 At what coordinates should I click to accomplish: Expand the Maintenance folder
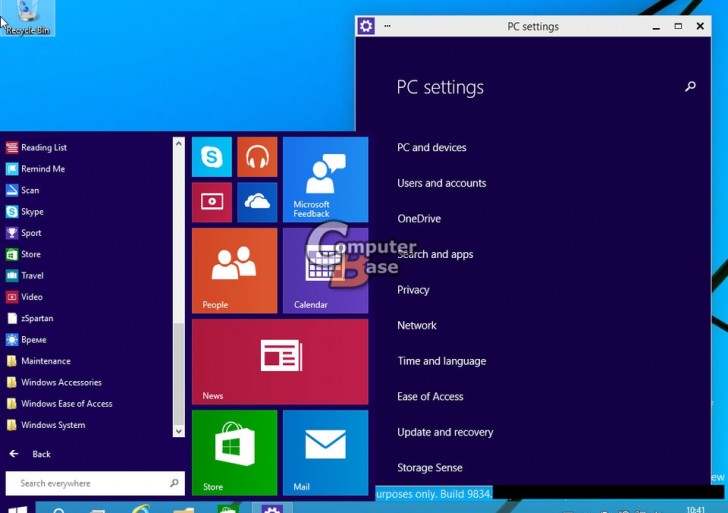point(46,361)
